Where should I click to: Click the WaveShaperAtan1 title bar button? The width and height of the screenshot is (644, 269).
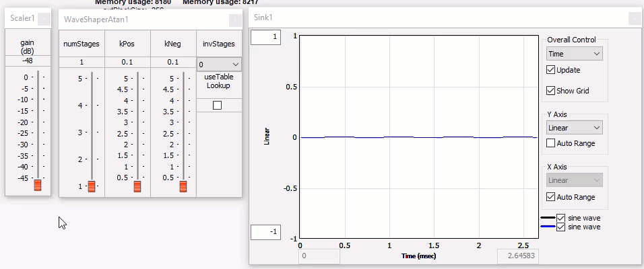coord(234,20)
